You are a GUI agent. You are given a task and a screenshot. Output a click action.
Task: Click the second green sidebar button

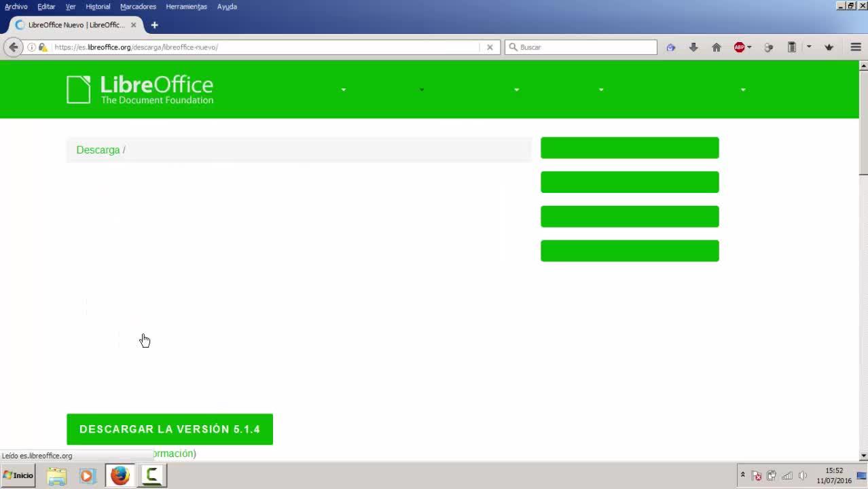[630, 182]
